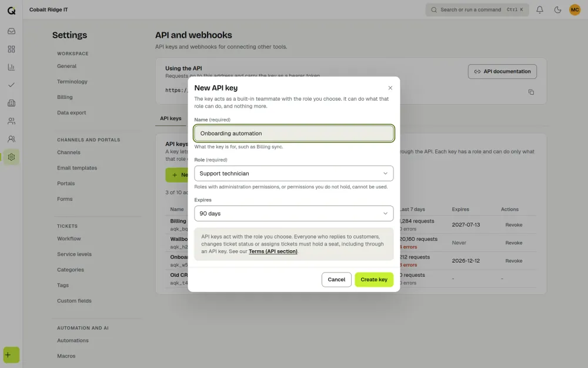
Task: Open API documentation
Action: (x=502, y=71)
